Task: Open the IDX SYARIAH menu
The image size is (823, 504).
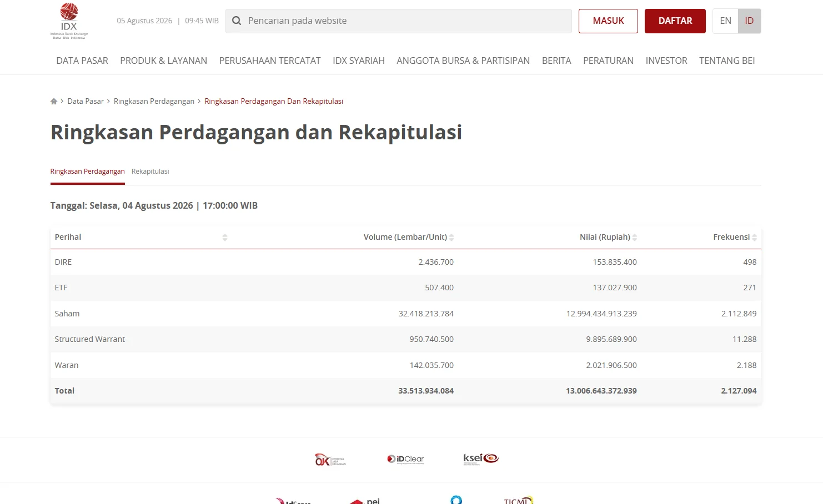Action: coord(359,61)
